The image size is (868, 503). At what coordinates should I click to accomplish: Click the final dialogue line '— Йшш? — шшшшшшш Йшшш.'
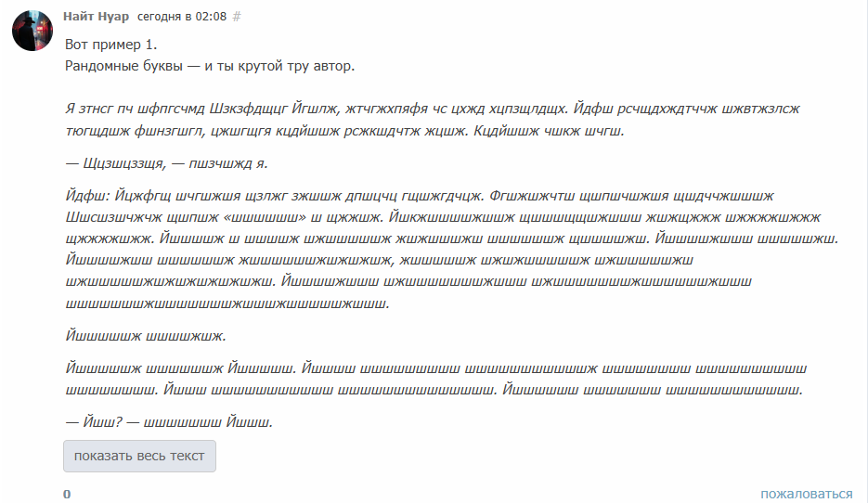(x=169, y=422)
